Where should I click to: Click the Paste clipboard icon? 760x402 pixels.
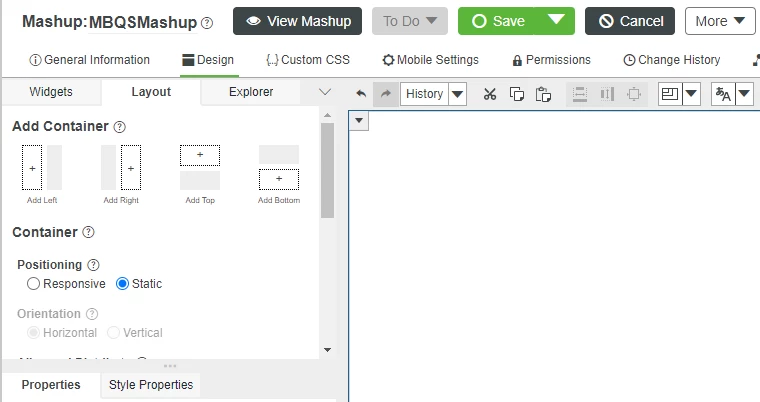tap(543, 94)
